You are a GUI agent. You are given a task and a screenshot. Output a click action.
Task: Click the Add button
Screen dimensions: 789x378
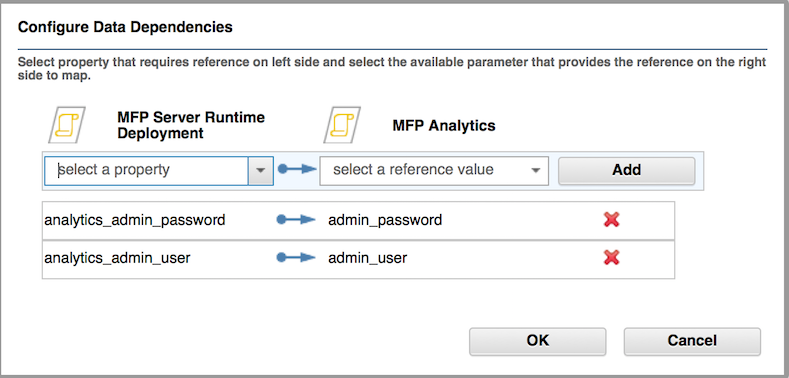coord(626,171)
